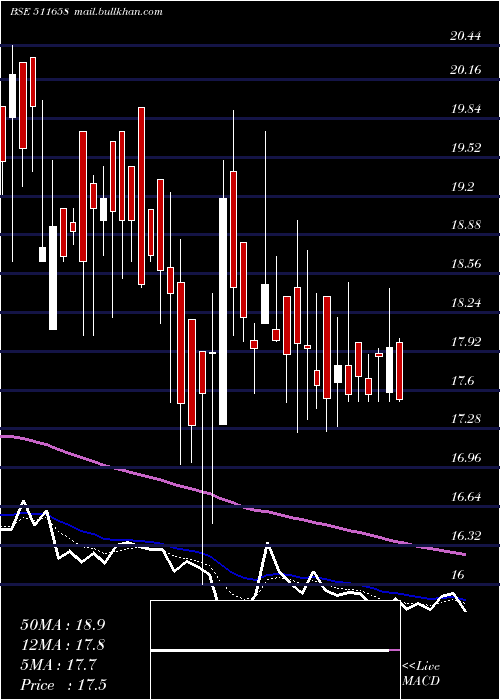Screen dimensions: 500x700
Task: Select the 19.84 price level label
Action: pos(466,108)
